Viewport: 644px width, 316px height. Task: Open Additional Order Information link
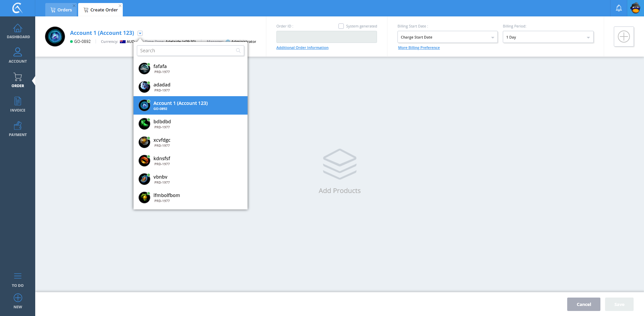pyautogui.click(x=302, y=48)
